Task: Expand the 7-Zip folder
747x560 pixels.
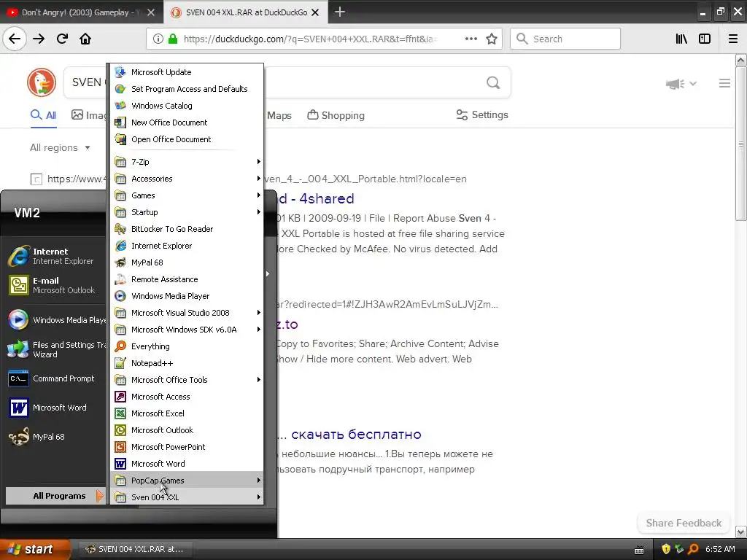Action: point(187,162)
